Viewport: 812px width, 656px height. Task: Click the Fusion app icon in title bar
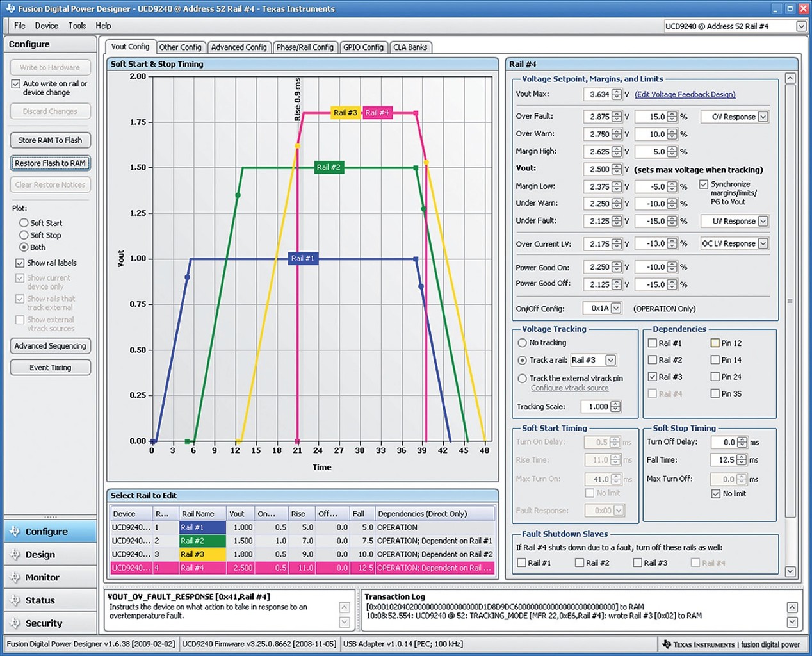pos(10,8)
